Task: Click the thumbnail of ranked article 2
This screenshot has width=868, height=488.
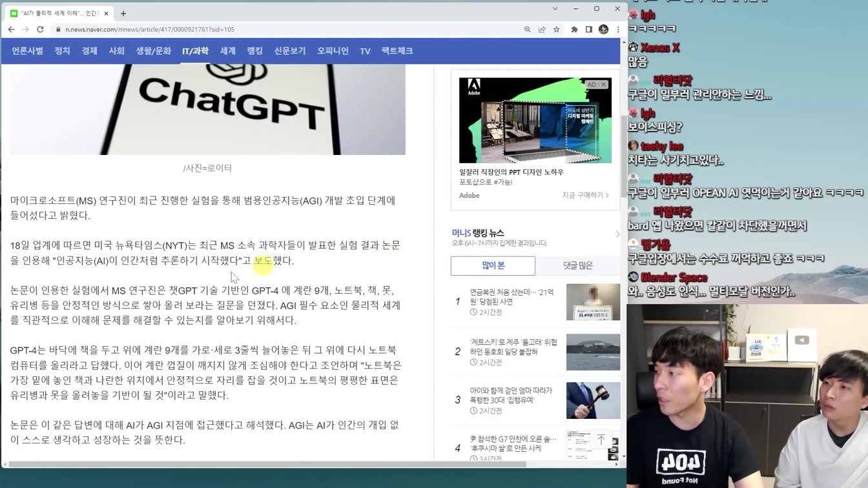Action: point(593,352)
